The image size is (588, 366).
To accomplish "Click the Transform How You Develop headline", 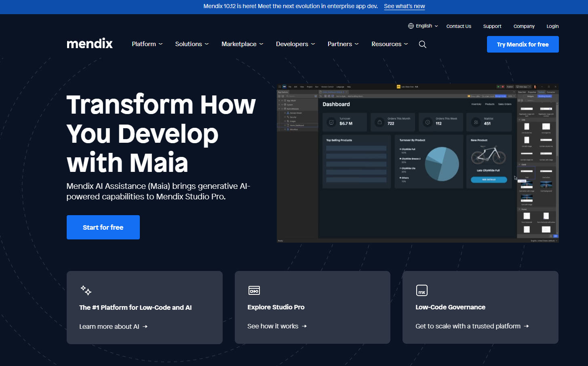I will [x=161, y=133].
